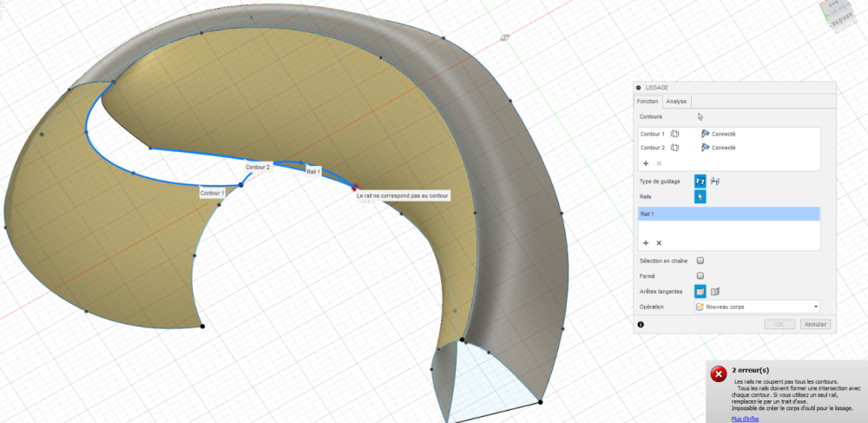Select the centerline guide type icon
This screenshot has height=423, width=868.
(x=714, y=181)
